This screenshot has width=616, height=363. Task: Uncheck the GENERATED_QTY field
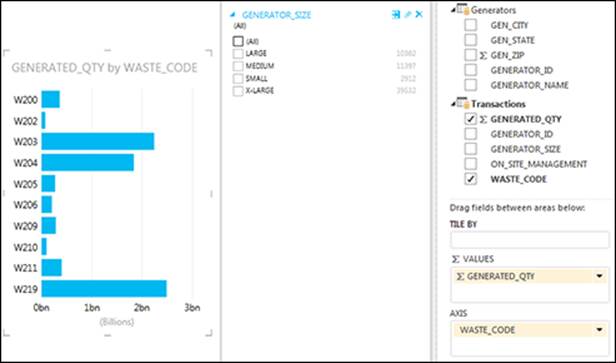tap(471, 119)
